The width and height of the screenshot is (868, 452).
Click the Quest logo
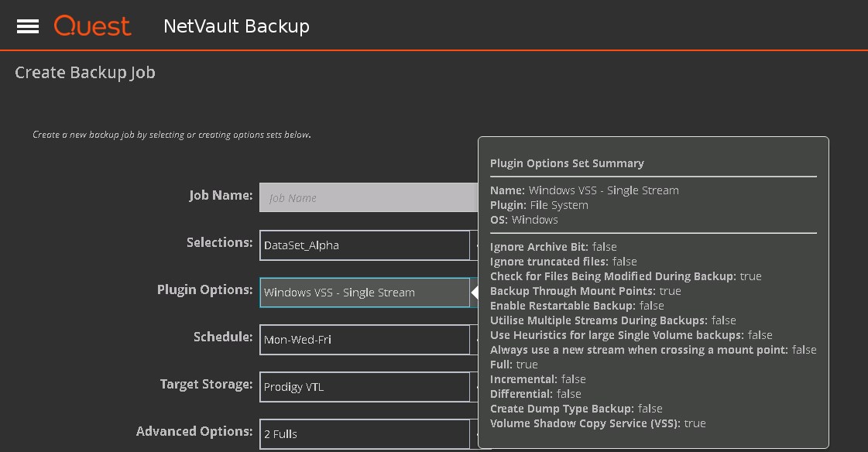92,26
